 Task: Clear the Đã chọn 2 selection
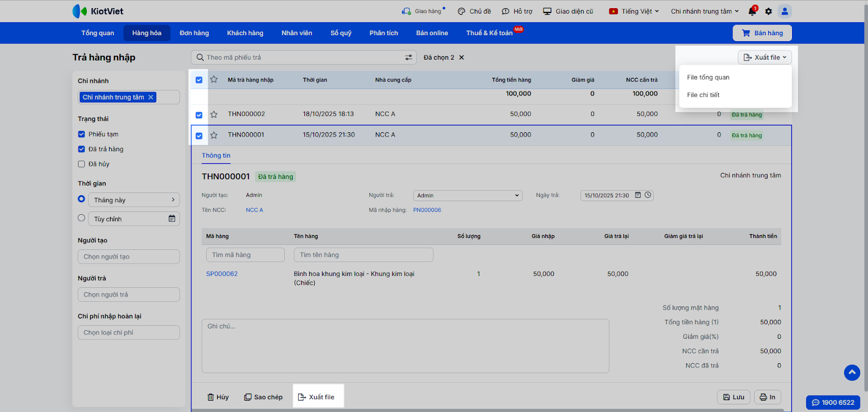coord(462,57)
